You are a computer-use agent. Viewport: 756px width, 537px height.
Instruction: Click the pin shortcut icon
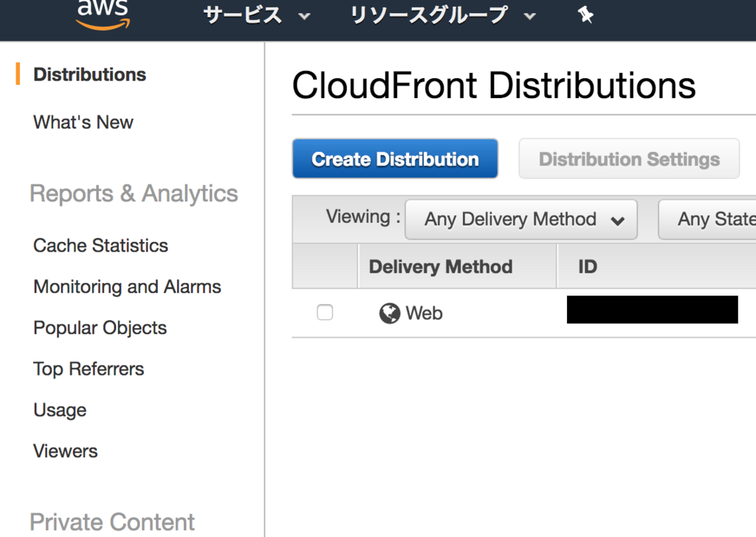point(585,15)
